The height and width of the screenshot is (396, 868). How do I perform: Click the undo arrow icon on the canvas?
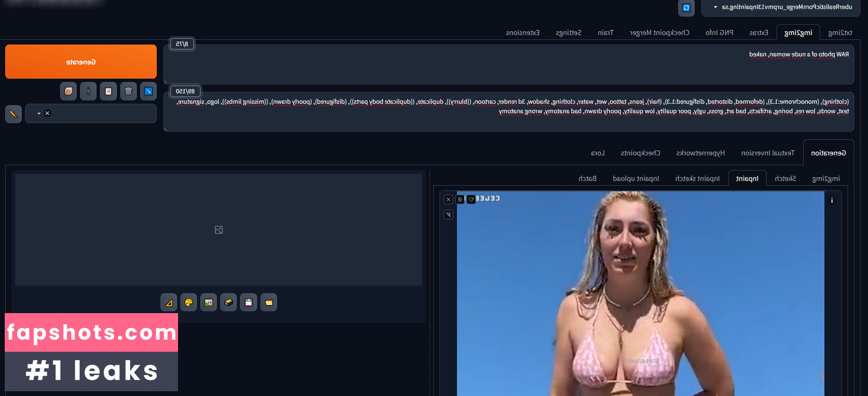pyautogui.click(x=471, y=199)
